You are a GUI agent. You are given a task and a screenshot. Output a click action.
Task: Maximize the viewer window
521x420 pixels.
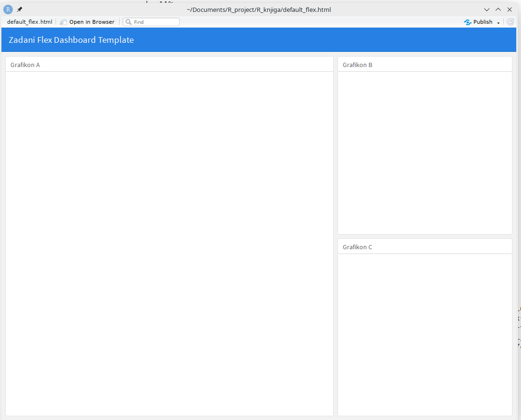(x=498, y=10)
